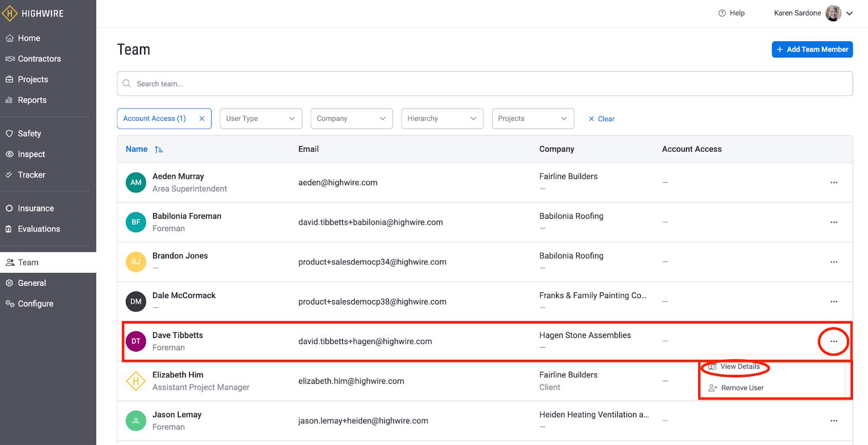This screenshot has width=868, height=445.
Task: Click the AM avatar for Aeden Murray
Action: pyautogui.click(x=136, y=182)
